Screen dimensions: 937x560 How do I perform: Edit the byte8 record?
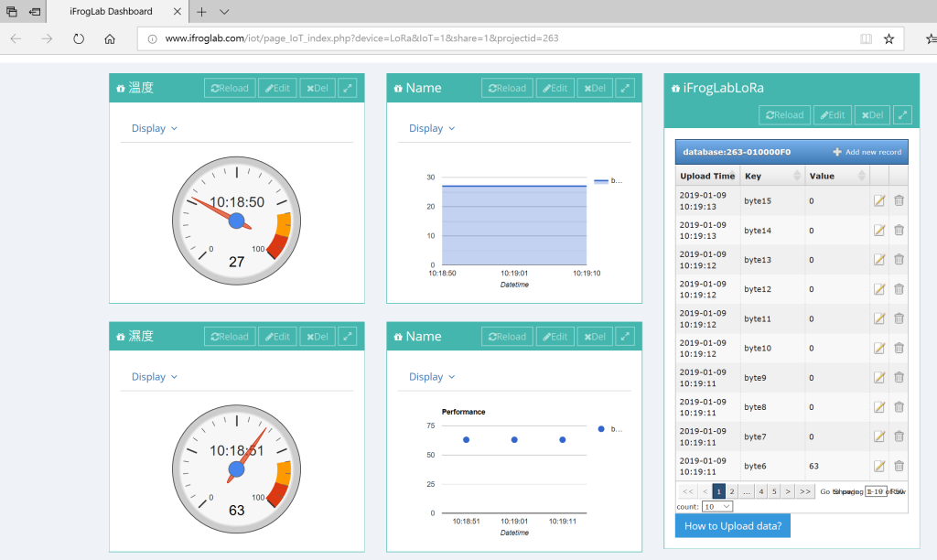coord(879,407)
